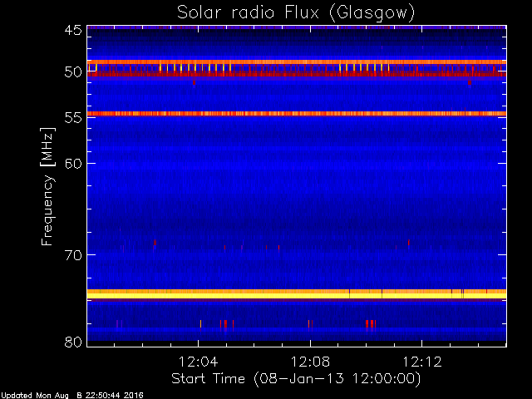The width and height of the screenshot is (532, 399).
Task: Select the 80 MHz frequency label
Action: [x=73, y=342]
